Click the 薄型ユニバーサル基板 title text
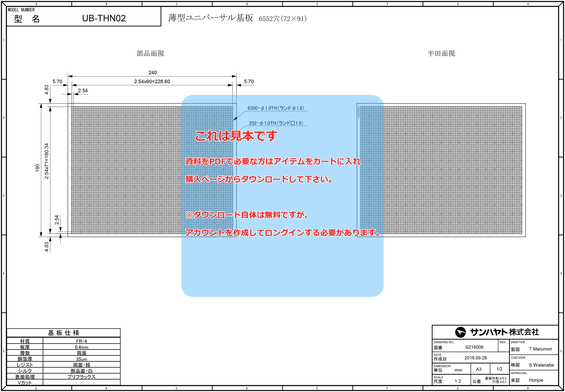 [x=210, y=18]
